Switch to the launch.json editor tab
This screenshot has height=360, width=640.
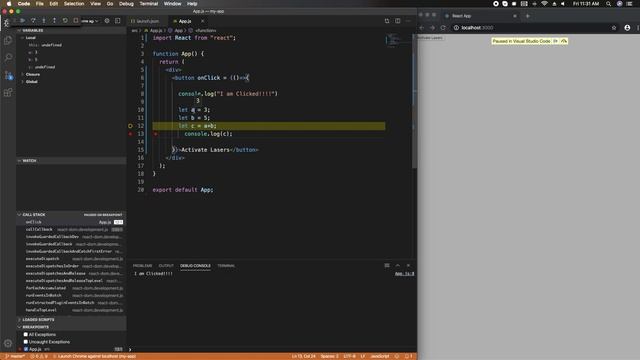click(x=148, y=21)
